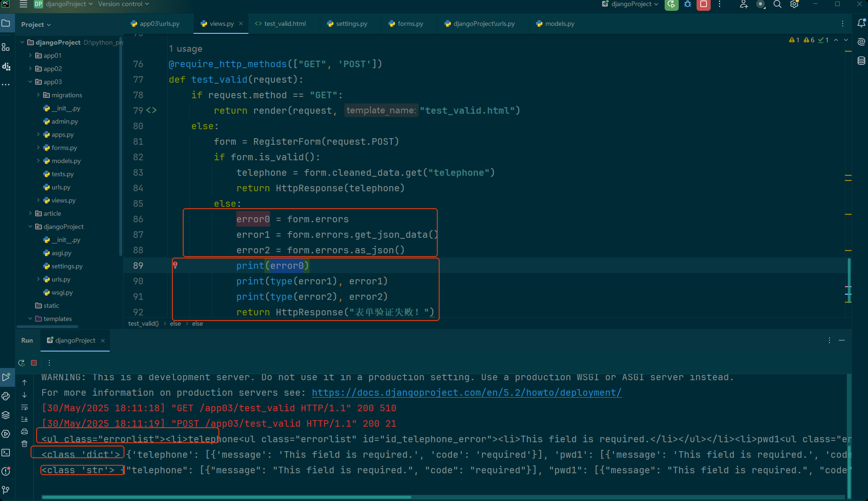Open the djangoProject run configuration dropdown
This screenshot has height=501, width=868.
[x=630, y=4]
